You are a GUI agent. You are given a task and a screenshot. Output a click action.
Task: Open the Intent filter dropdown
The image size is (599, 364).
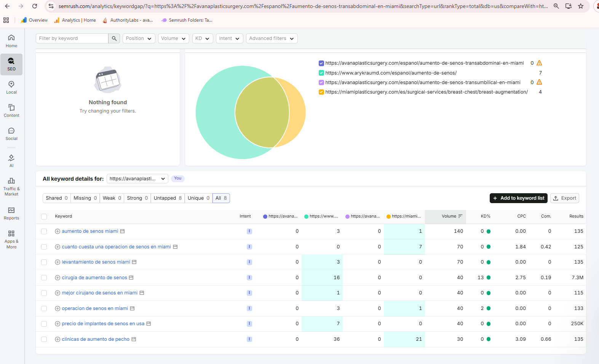[230, 38]
